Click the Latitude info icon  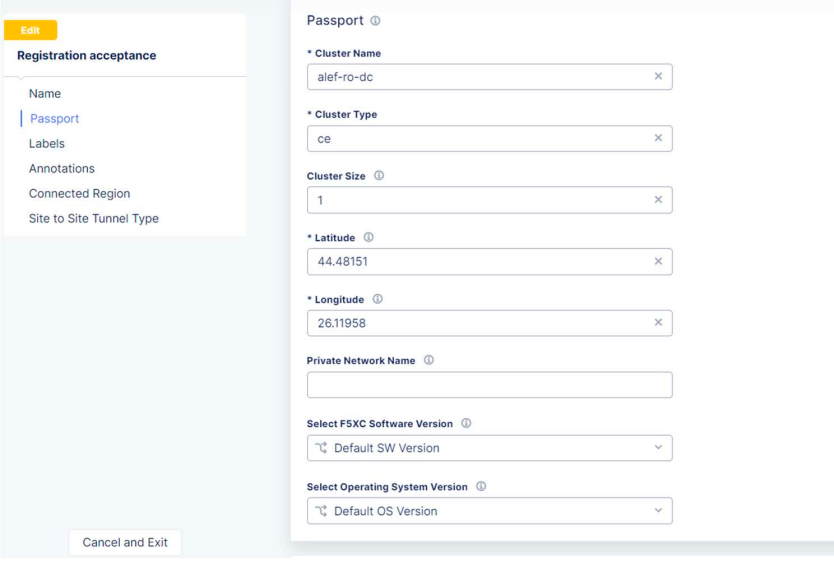(368, 237)
